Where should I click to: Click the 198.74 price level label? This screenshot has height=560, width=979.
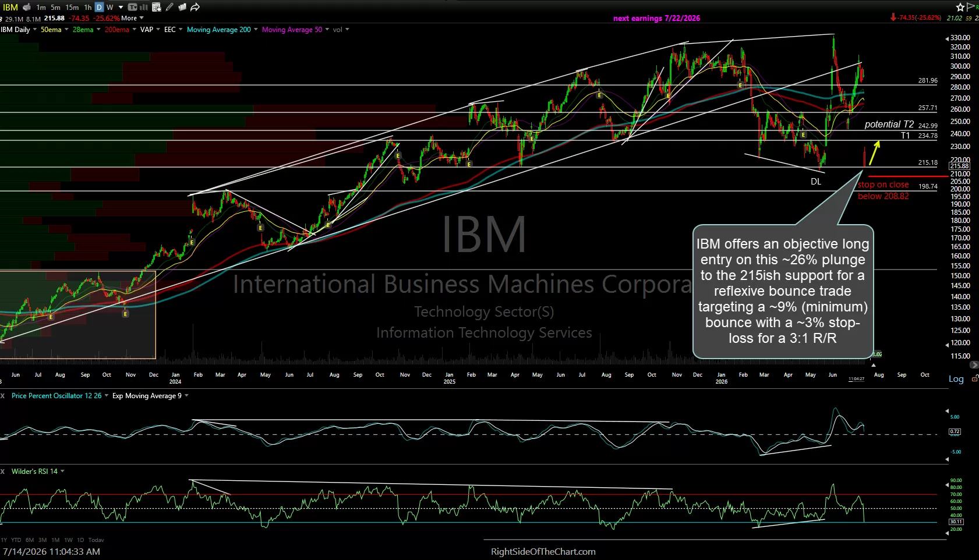[x=928, y=187]
